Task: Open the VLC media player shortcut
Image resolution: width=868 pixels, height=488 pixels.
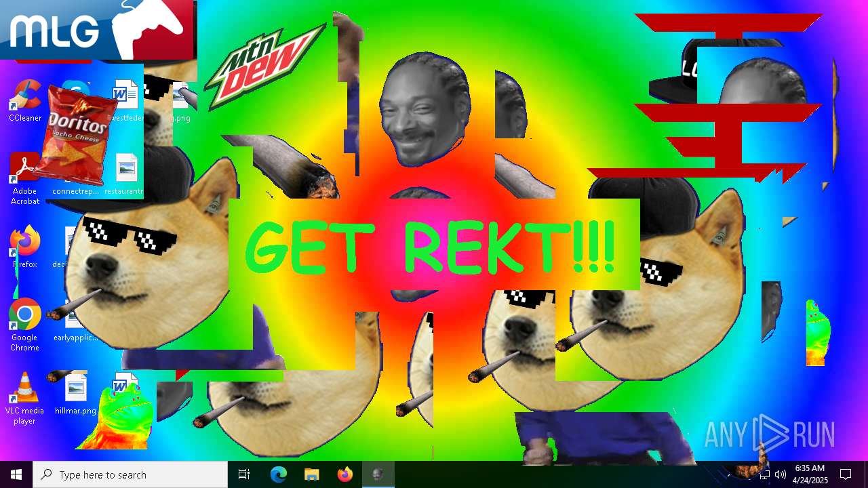Action: [25, 399]
